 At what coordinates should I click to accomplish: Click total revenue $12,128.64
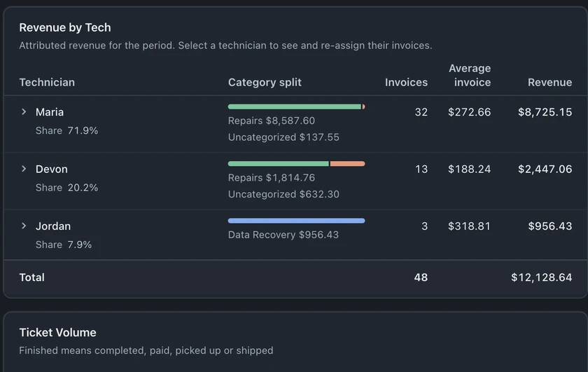[542, 277]
